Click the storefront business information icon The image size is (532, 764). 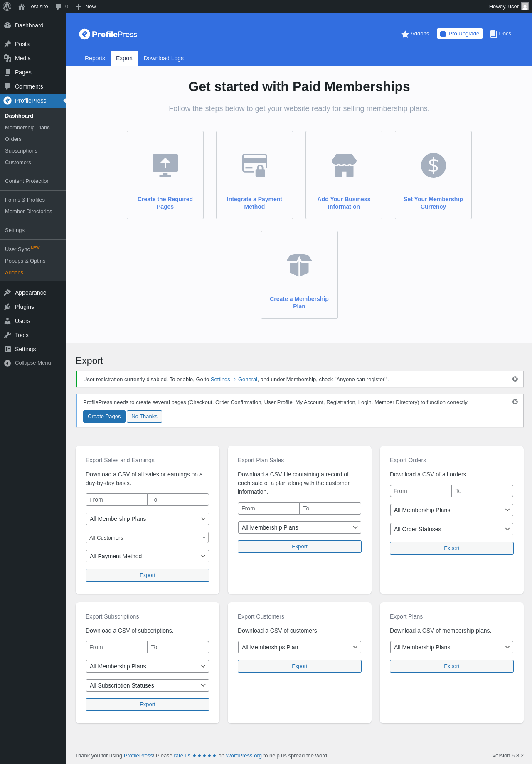click(x=344, y=165)
